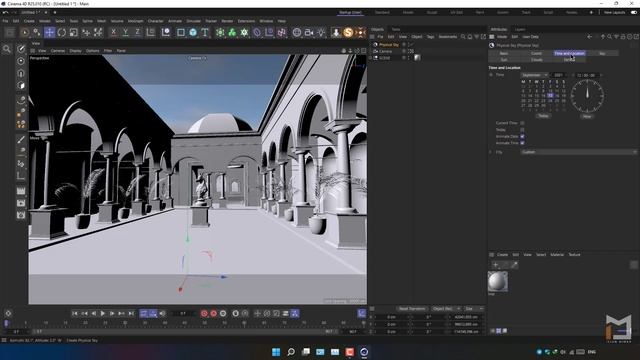Viewport: 640px width, 360px height.
Task: Click the Cinema 4D taskbar icon
Action: coord(364,352)
